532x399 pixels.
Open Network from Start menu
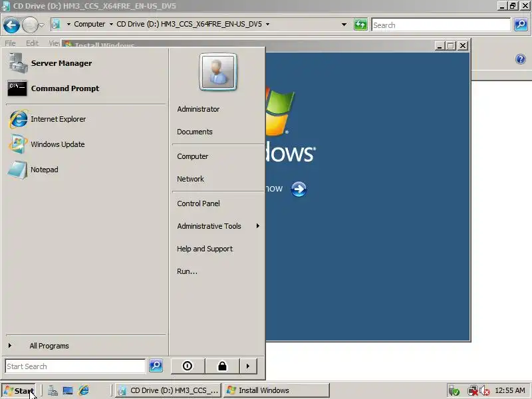tap(190, 179)
